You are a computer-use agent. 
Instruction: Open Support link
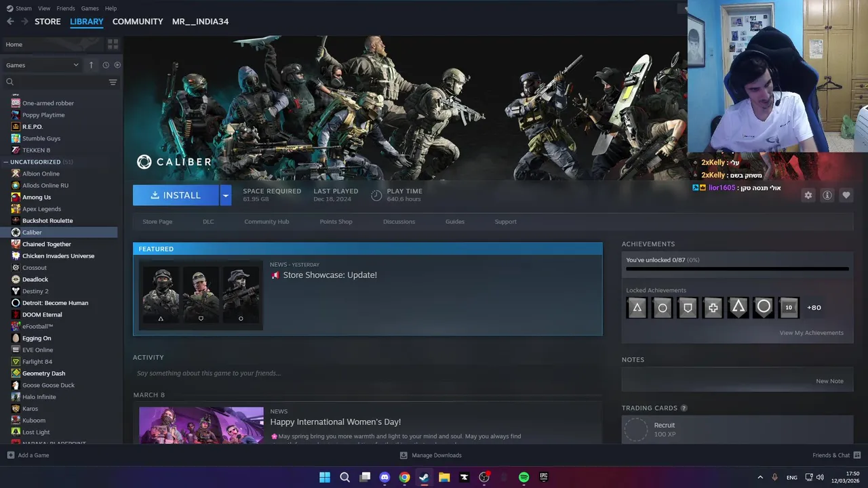coord(505,222)
